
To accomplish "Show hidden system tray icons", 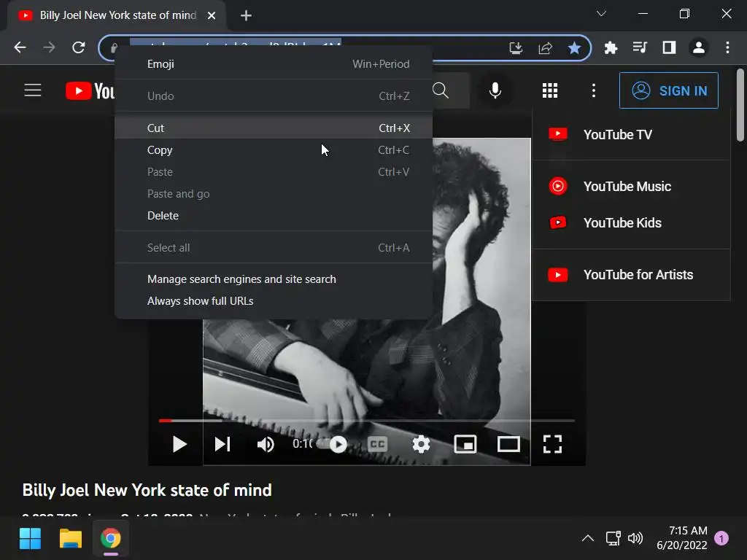I will coord(588,538).
